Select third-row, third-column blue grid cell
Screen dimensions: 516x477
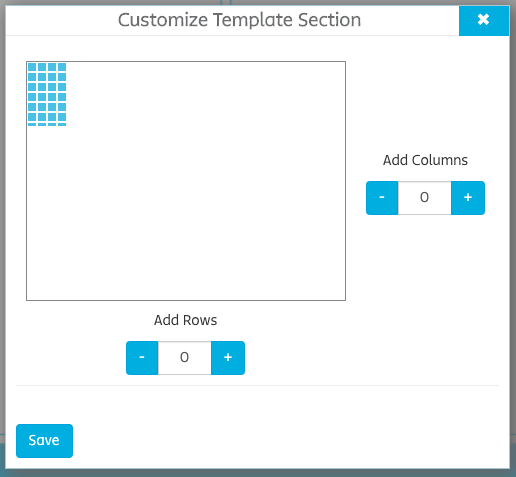coord(52,87)
